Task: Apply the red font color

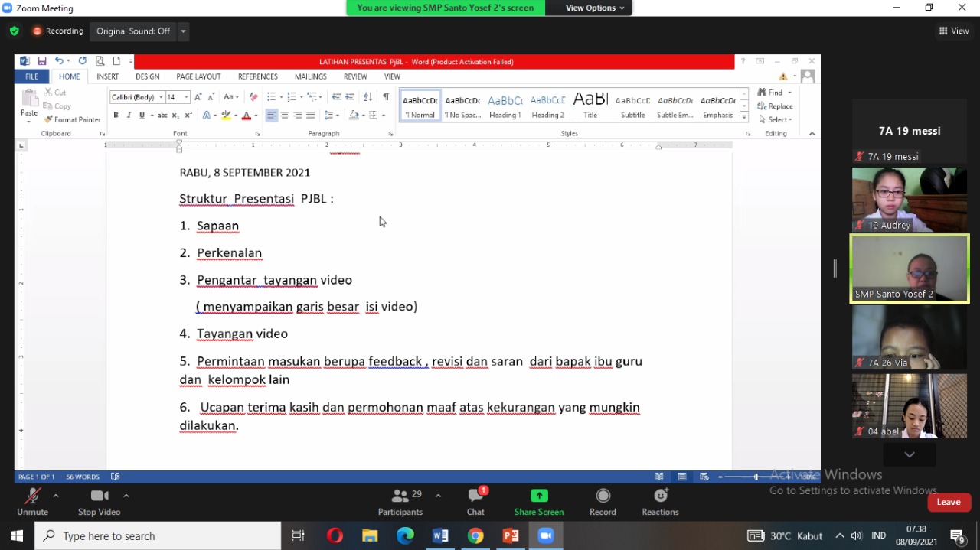Action: (x=246, y=116)
